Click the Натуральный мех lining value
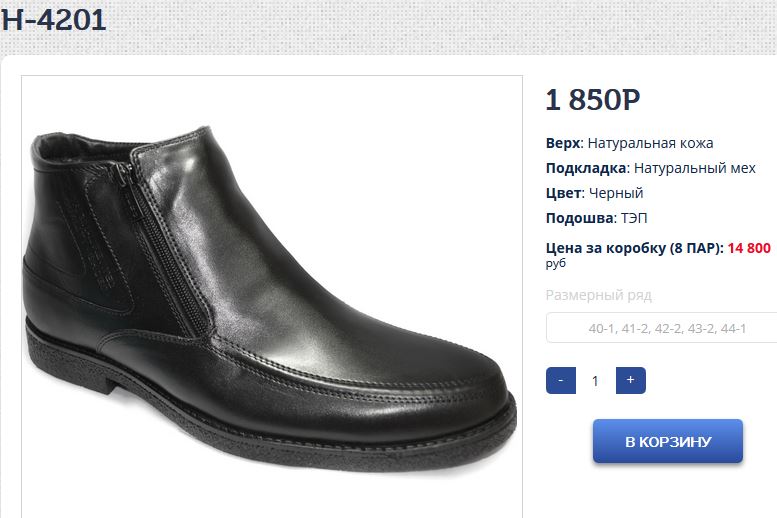The image size is (777, 518). click(x=695, y=168)
